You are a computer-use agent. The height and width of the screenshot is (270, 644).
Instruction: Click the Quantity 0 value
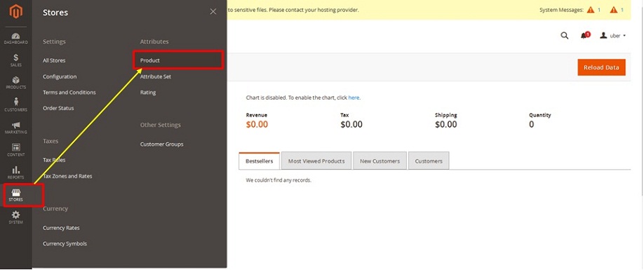[x=532, y=124]
